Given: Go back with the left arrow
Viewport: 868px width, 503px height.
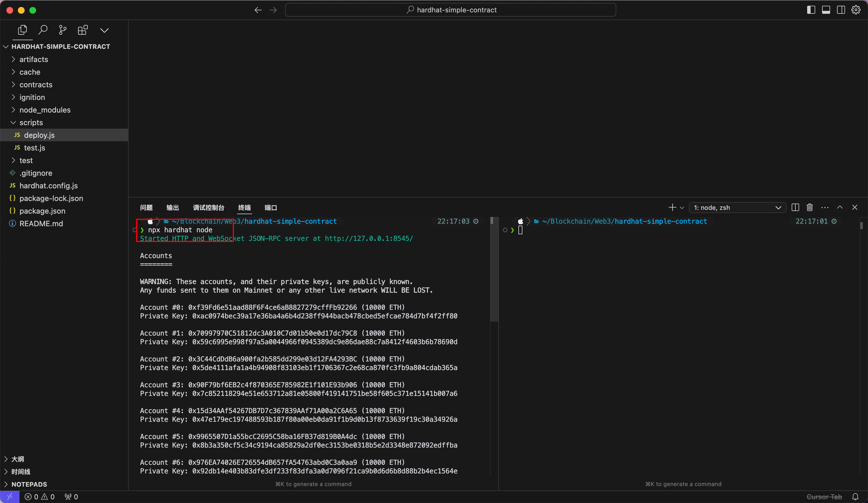Looking at the screenshot, I should (258, 10).
